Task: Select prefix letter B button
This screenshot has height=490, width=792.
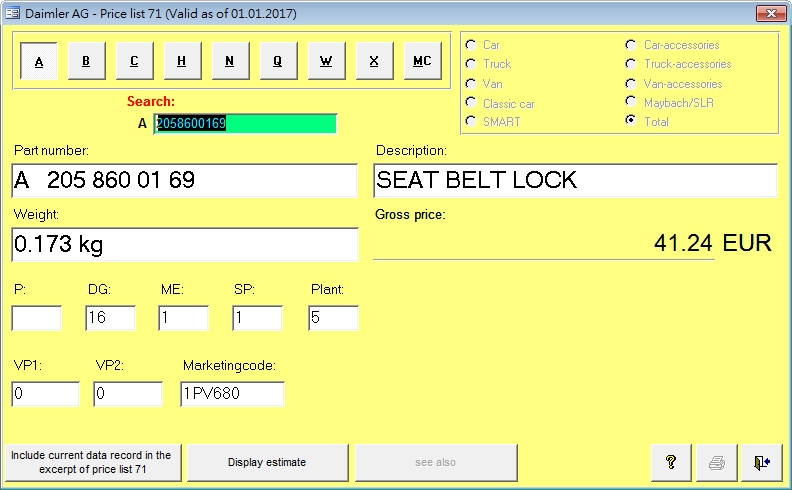Action: [86, 61]
